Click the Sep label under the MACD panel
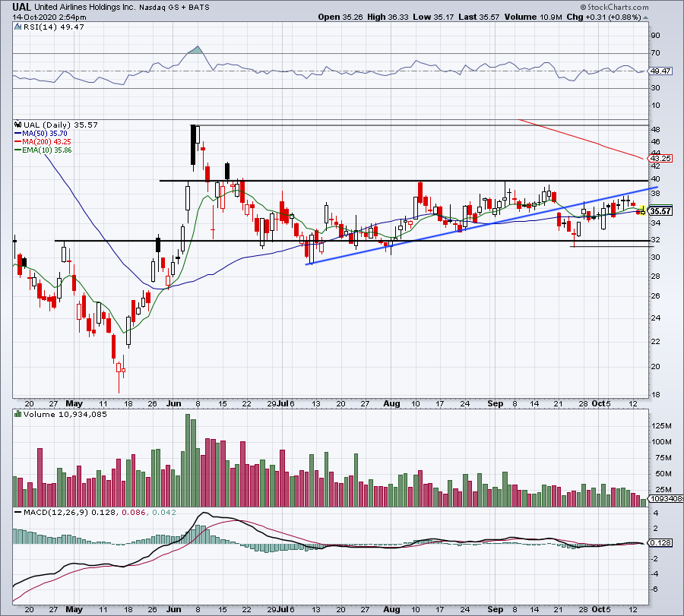Image resolution: width=684 pixels, height=616 pixels. point(495,609)
